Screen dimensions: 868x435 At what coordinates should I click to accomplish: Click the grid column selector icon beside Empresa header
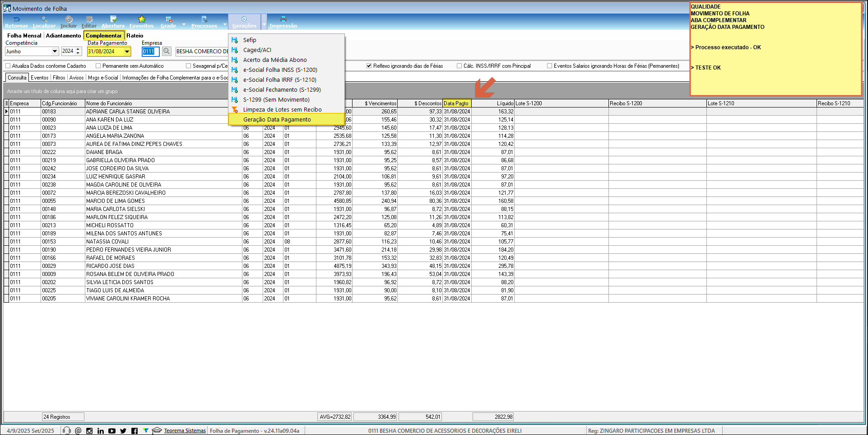[x=6, y=103]
